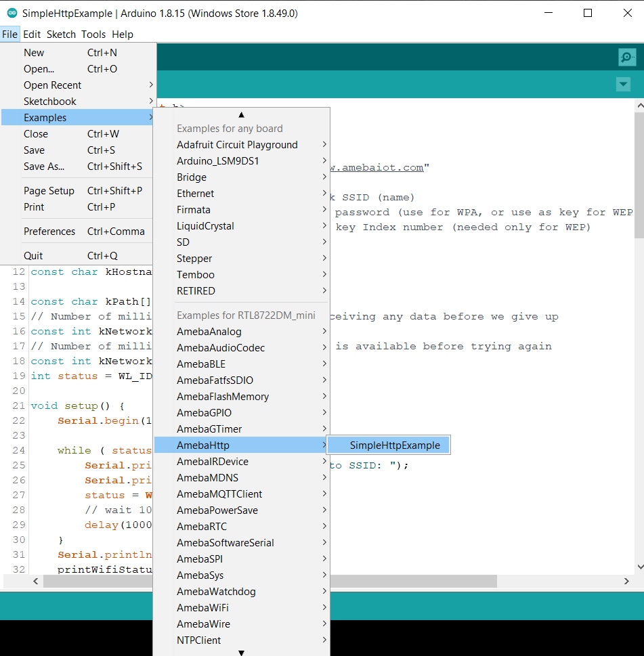Image resolution: width=644 pixels, height=656 pixels.
Task: Open the Temboo examples submenu
Action: point(242,275)
